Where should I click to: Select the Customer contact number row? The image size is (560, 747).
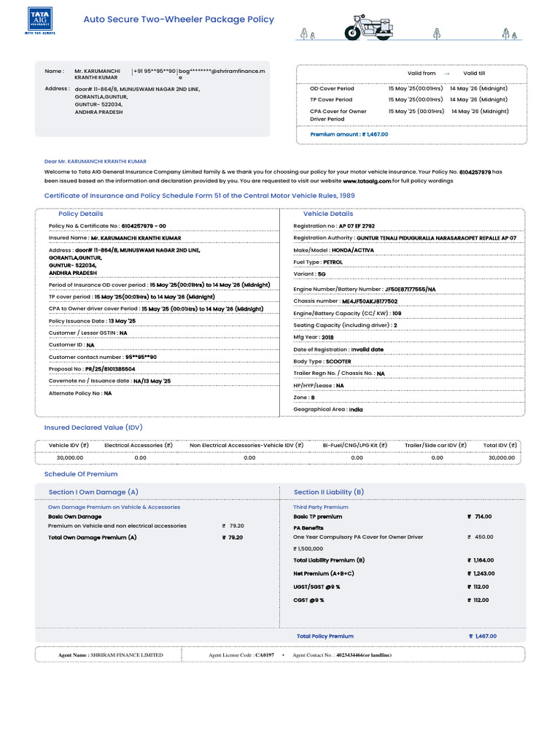pos(102,357)
